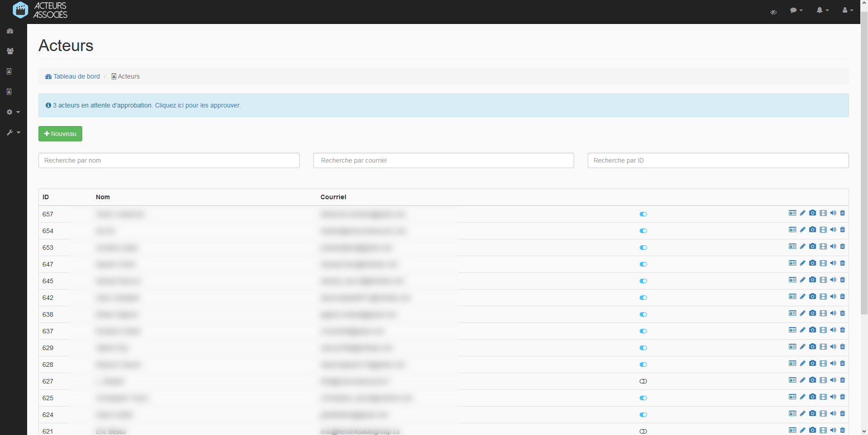The height and width of the screenshot is (435, 868).
Task: Open the user account menu in top bar
Action: pyautogui.click(x=847, y=10)
